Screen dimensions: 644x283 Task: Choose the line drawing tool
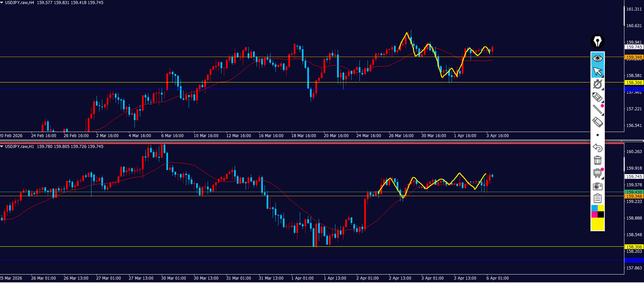pos(597,109)
